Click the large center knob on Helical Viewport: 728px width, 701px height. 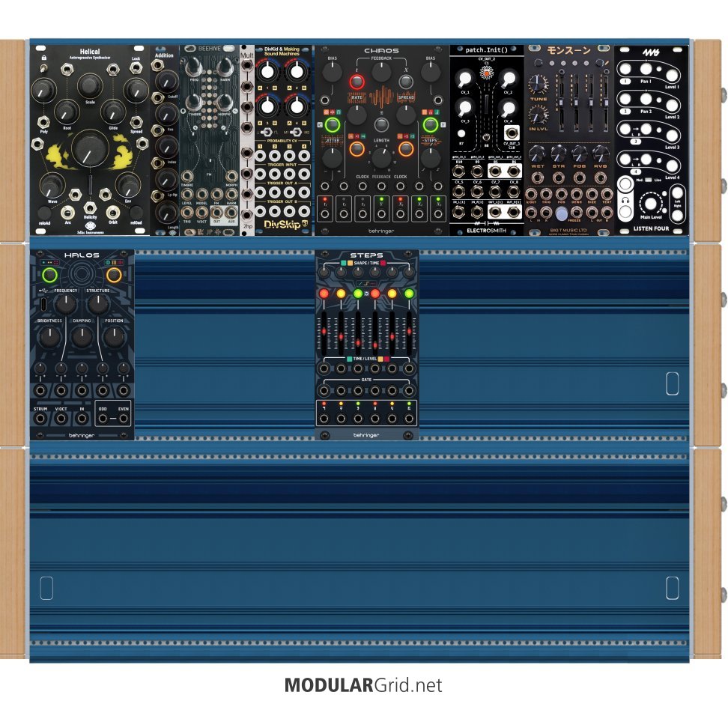(90, 148)
